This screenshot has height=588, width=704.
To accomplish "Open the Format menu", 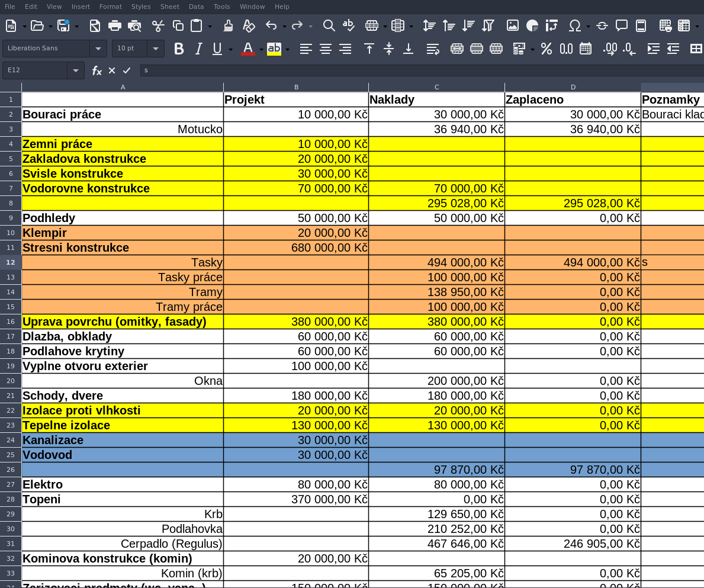I will pyautogui.click(x=111, y=7).
